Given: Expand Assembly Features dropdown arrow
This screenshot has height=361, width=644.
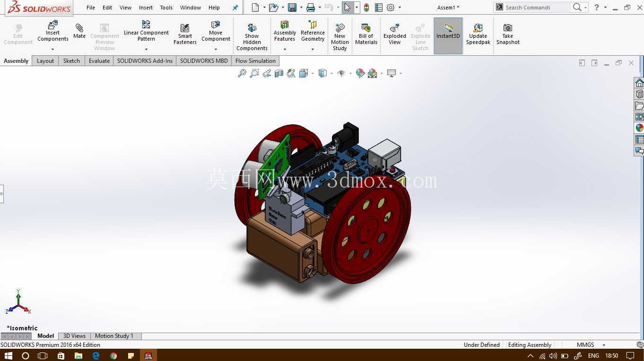Looking at the screenshot, I should tap(285, 49).
